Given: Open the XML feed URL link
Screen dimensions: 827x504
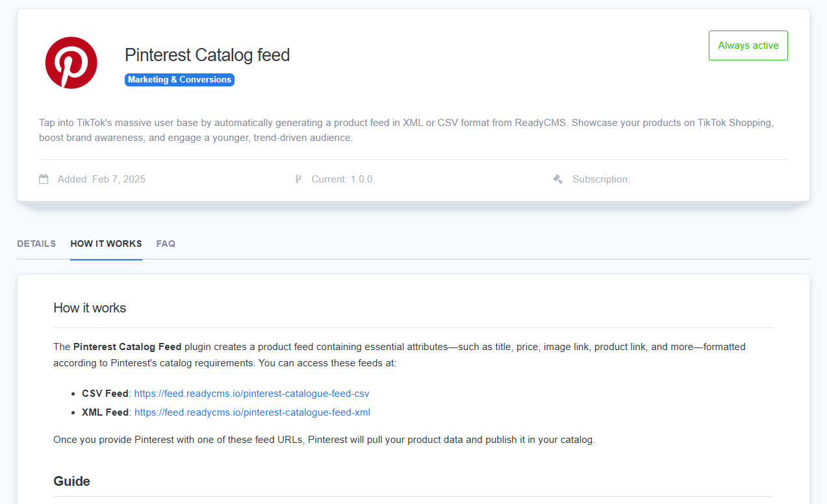Looking at the screenshot, I should (x=252, y=412).
